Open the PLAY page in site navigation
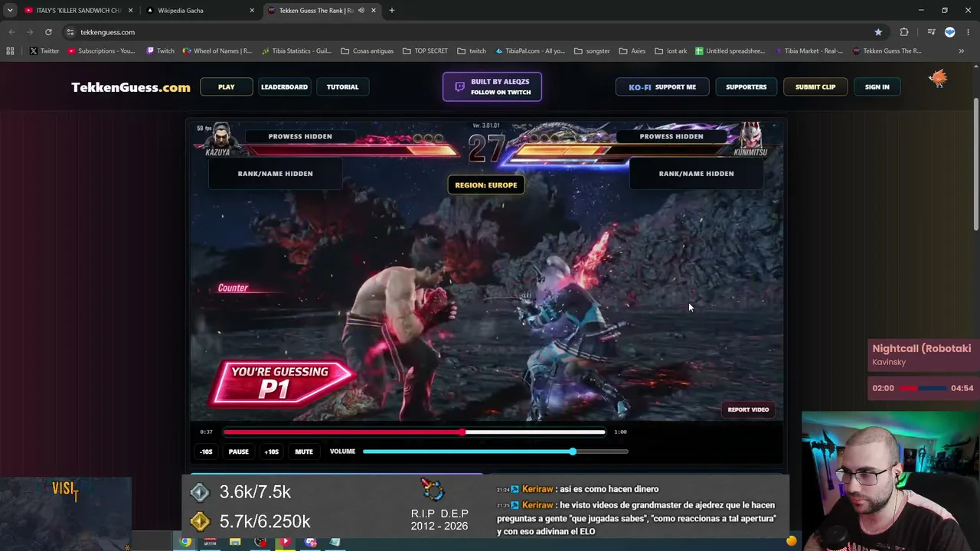Image resolution: width=980 pixels, height=551 pixels. (227, 86)
